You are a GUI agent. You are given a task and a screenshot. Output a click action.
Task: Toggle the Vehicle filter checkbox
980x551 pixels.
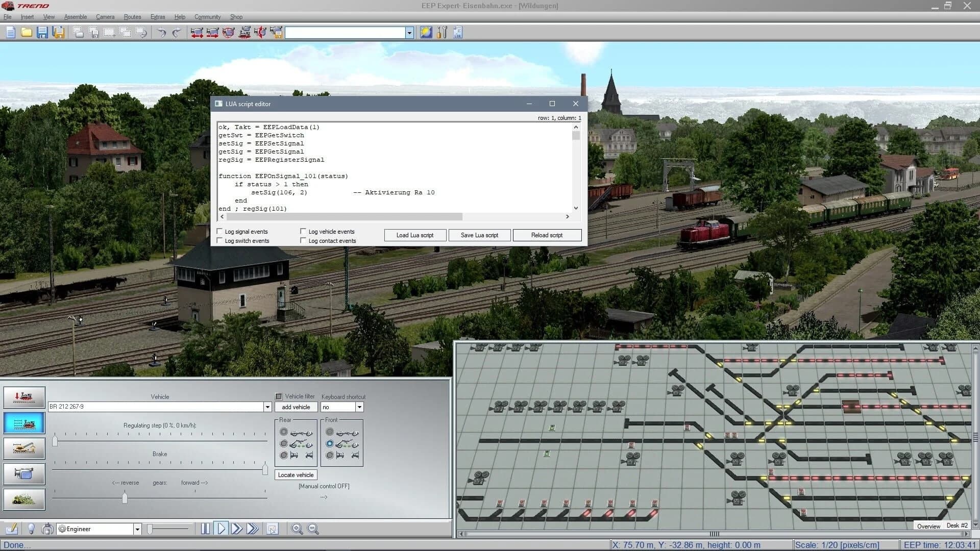[279, 396]
